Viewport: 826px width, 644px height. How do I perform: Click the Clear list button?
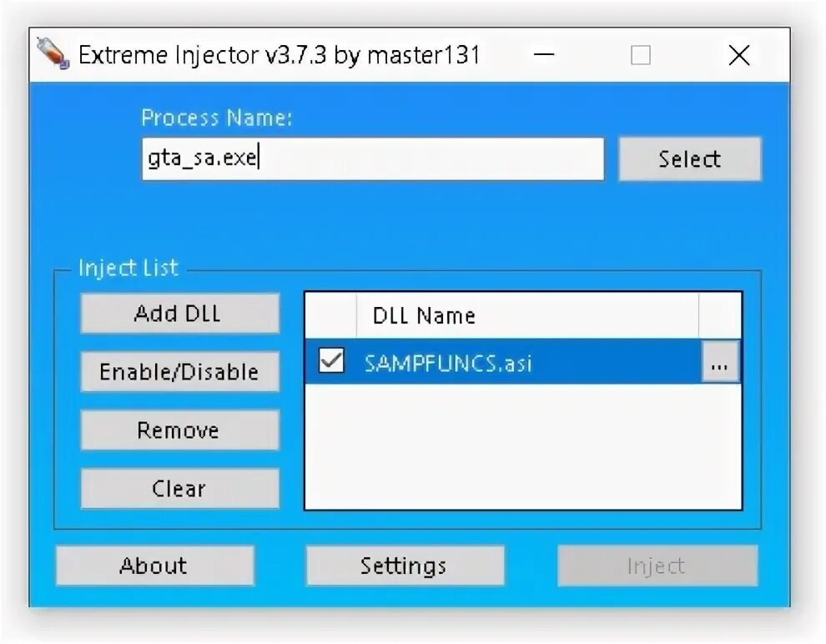pos(179,489)
